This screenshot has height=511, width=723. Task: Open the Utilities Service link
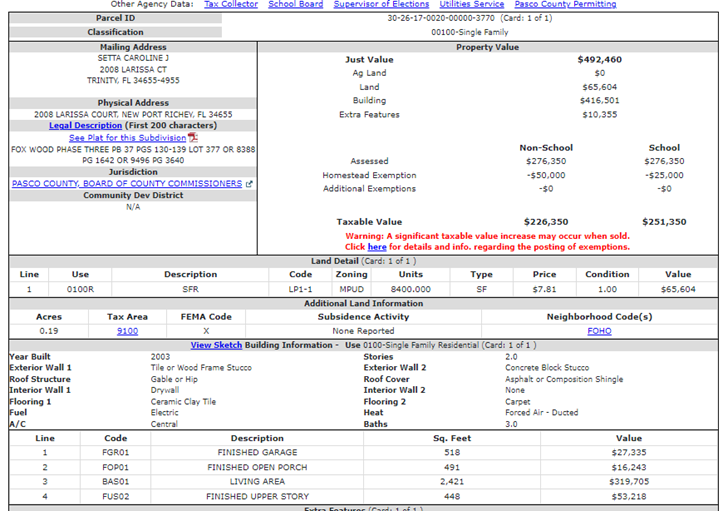472,4
